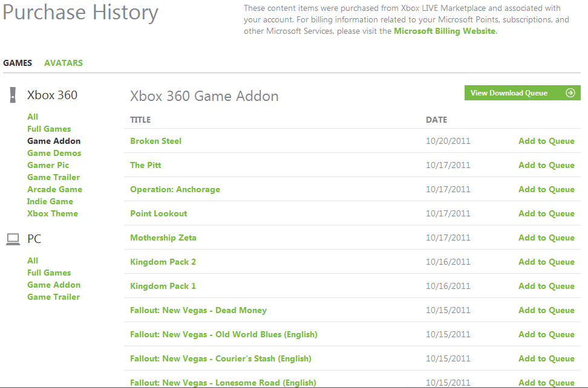Open Fallout: New Vegas - Dead Money link

click(x=198, y=310)
